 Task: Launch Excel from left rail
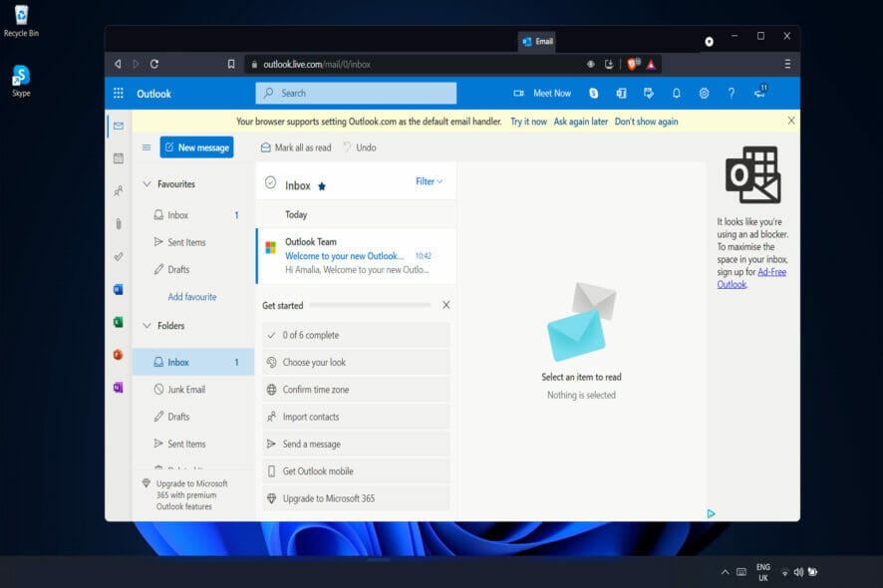(x=119, y=322)
